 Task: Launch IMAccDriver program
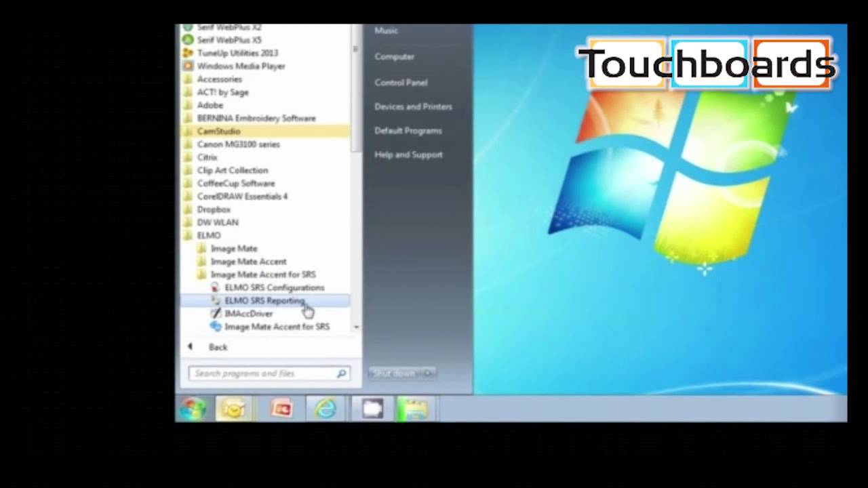pyautogui.click(x=248, y=313)
